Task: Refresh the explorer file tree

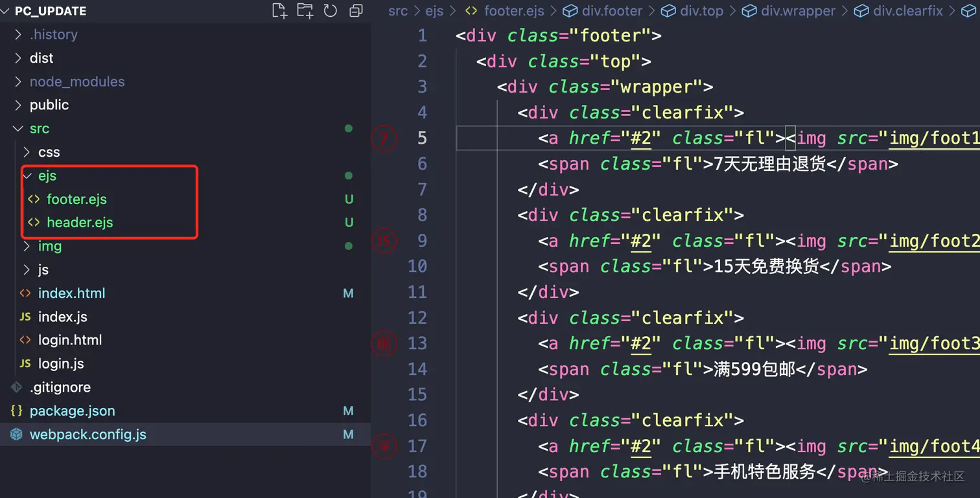Action: 331,10
